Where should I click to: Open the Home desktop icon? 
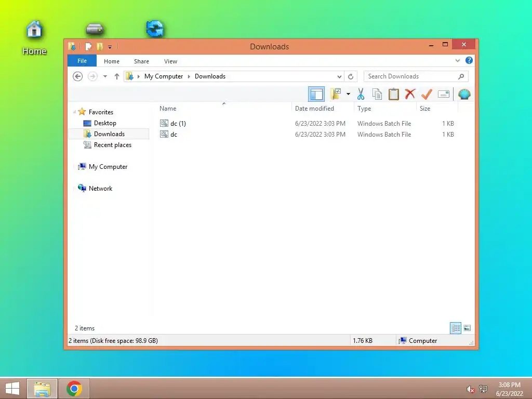point(34,38)
